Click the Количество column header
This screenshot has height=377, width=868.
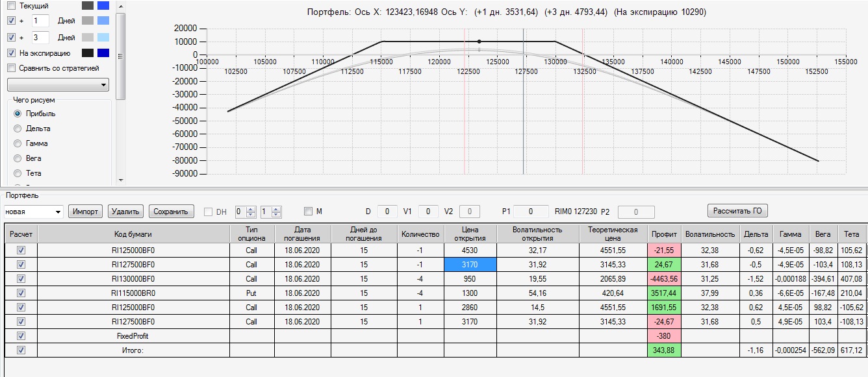tap(420, 234)
